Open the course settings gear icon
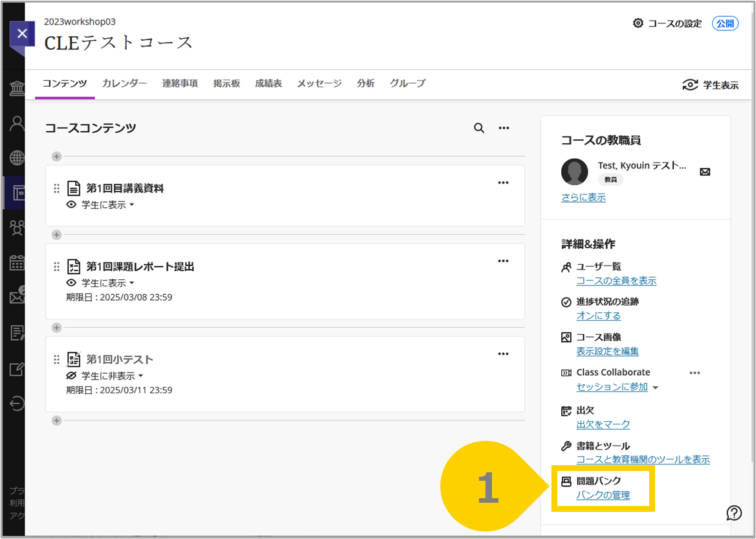 click(638, 23)
